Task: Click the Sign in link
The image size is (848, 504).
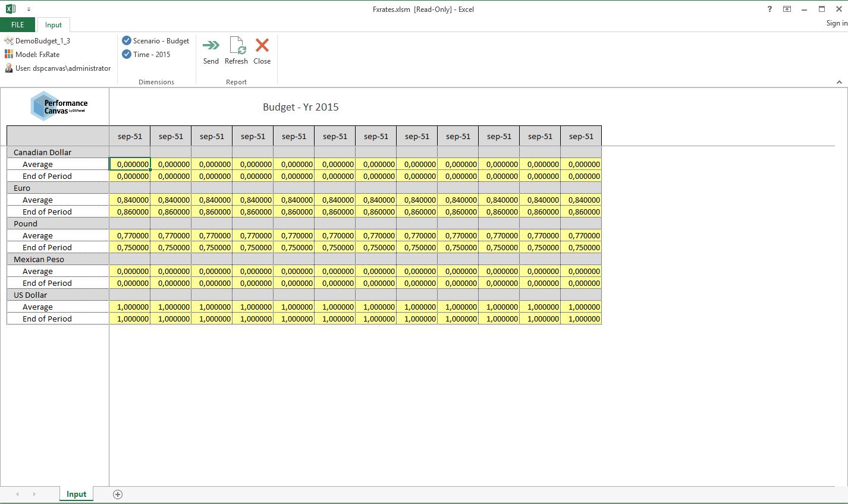Action: click(x=836, y=23)
